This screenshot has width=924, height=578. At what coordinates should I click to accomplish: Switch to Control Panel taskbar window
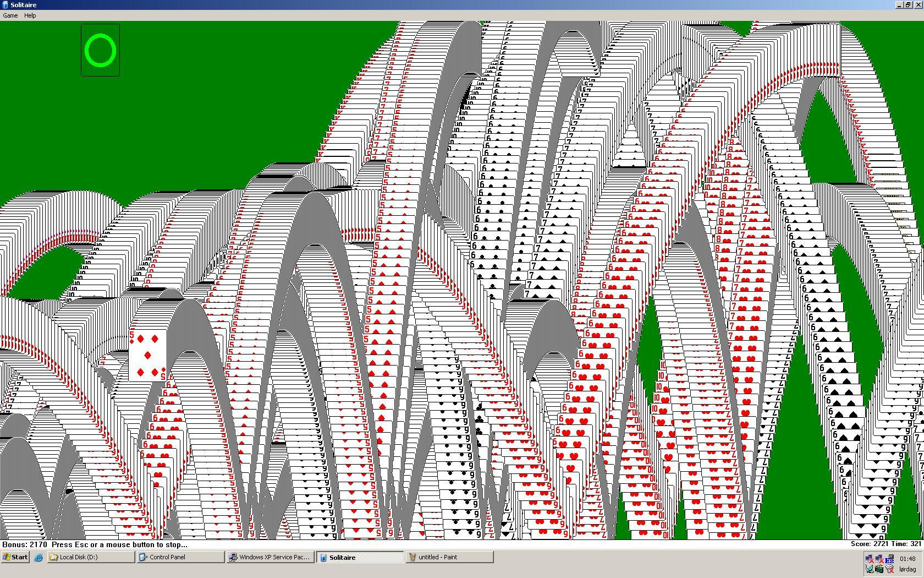(x=181, y=557)
